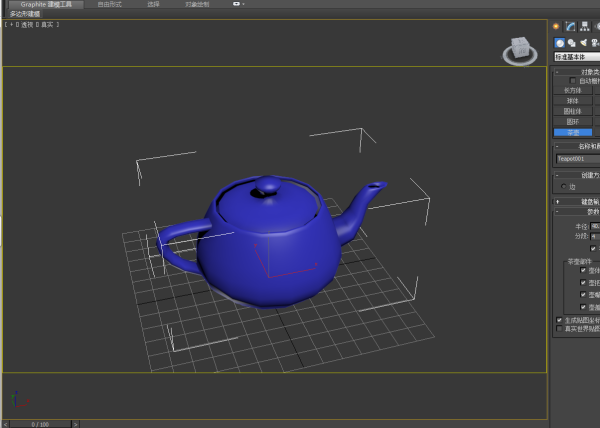Switch to the Graphite 建模工具 tab

[46, 5]
